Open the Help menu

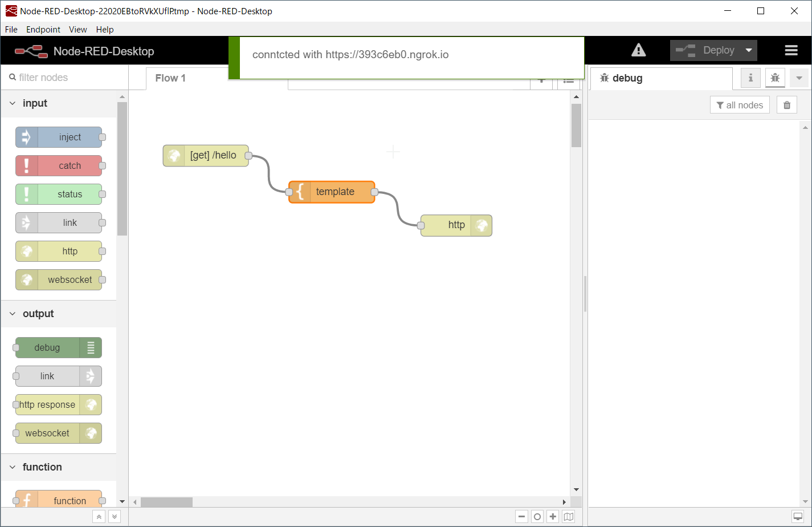[105, 30]
